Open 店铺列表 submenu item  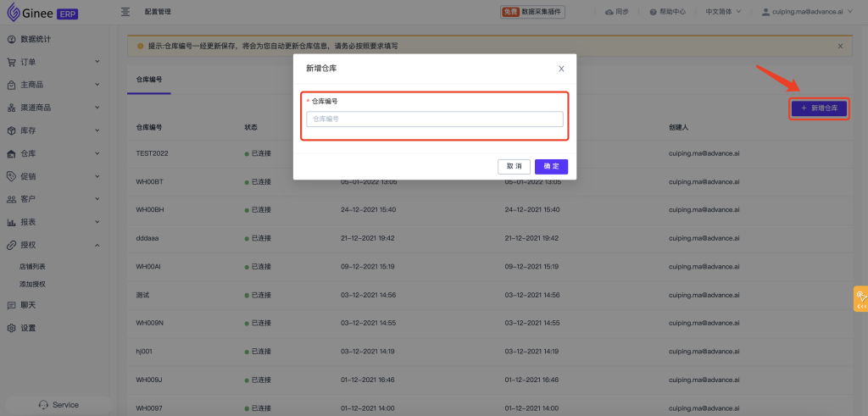click(33, 267)
